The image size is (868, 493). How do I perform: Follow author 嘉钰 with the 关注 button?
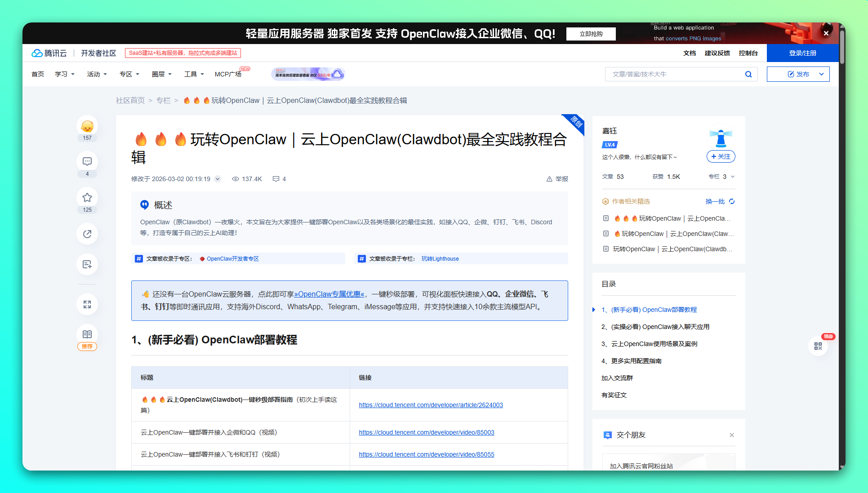[721, 156]
